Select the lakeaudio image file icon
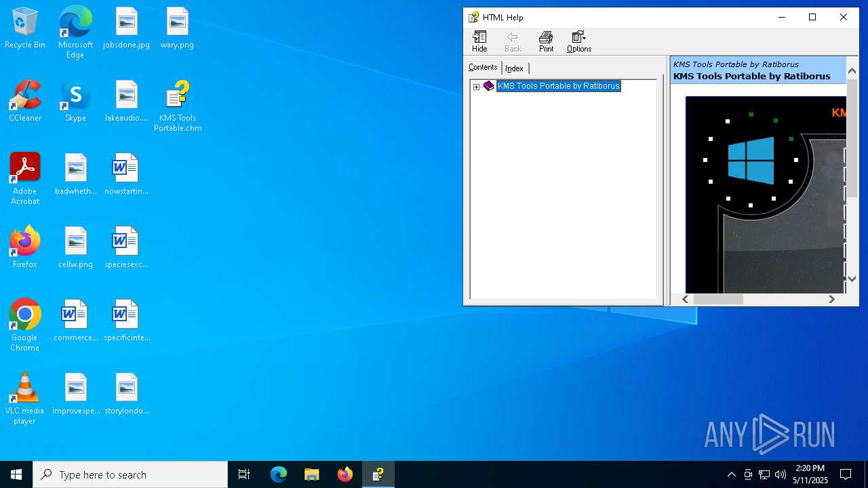 tap(126, 102)
